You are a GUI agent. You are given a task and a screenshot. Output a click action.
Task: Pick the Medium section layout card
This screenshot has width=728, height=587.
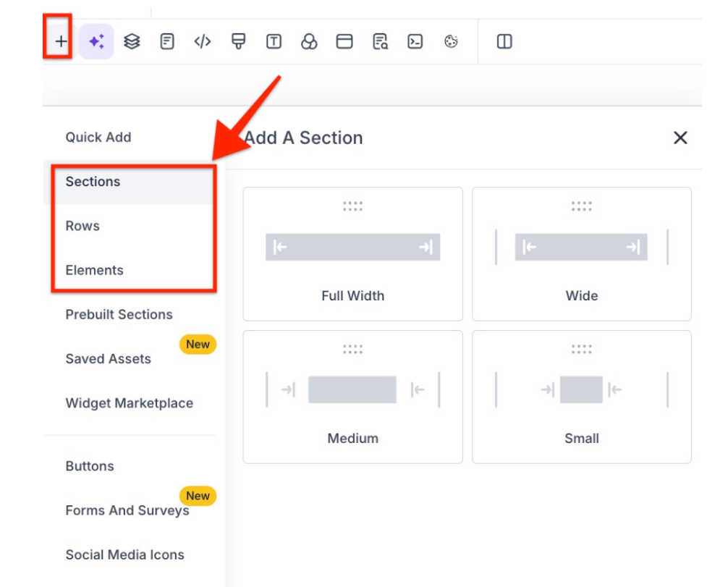click(352, 397)
